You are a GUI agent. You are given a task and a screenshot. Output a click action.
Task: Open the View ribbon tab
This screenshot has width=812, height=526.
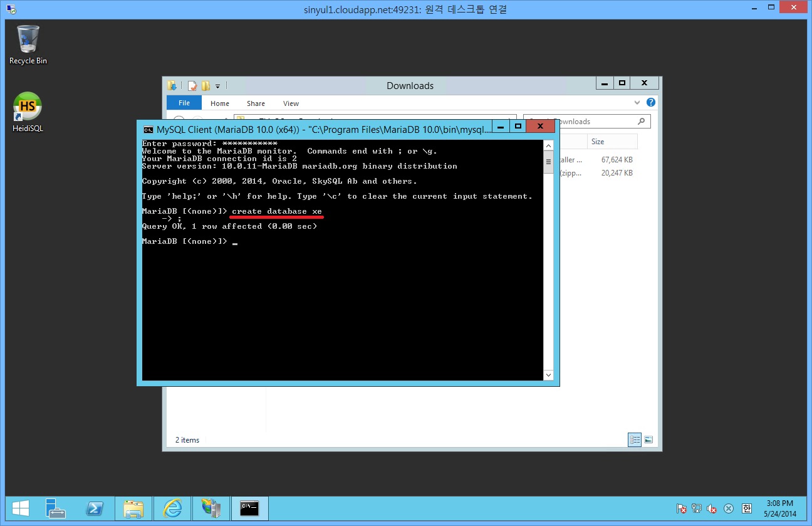pos(291,103)
